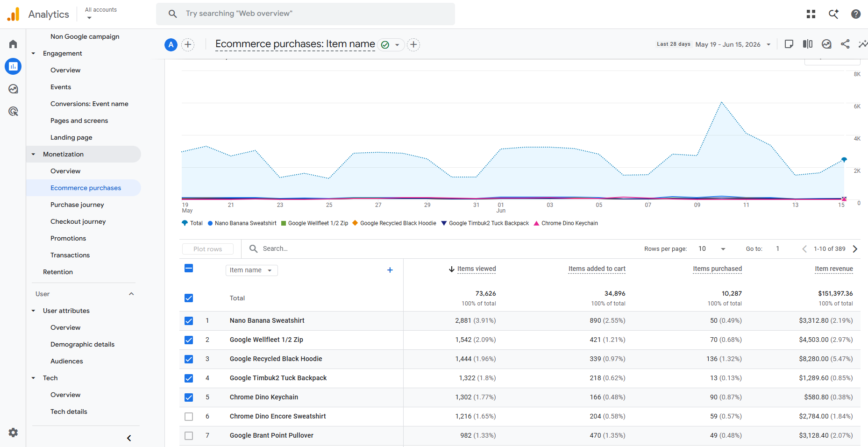868x447 pixels.
Task: Open the Rows per page dropdown
Action: 712,249
